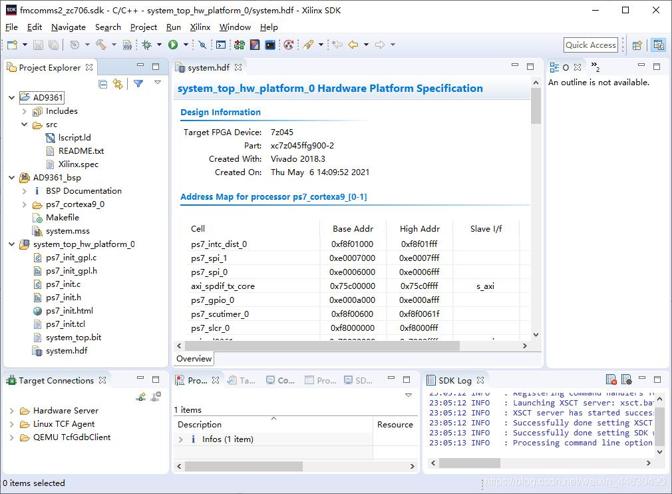672x494 pixels.
Task: Click the yellow Back navigation arrow
Action: coord(353,45)
